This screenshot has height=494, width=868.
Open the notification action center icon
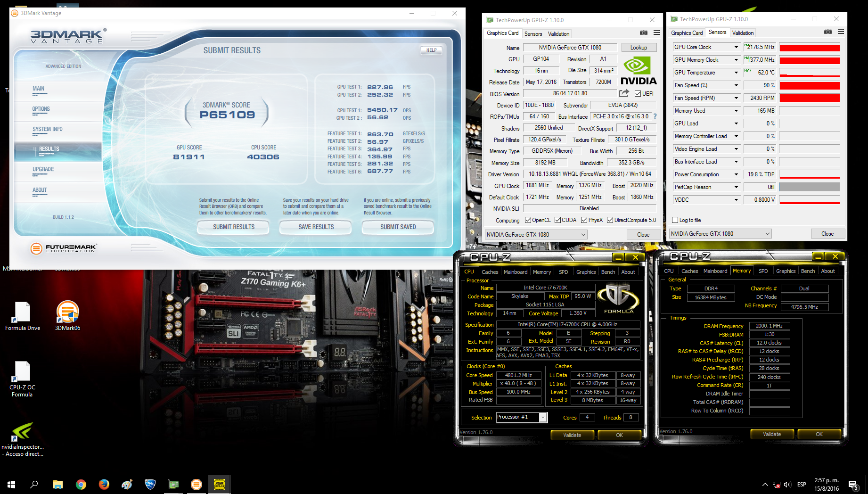[x=853, y=485]
